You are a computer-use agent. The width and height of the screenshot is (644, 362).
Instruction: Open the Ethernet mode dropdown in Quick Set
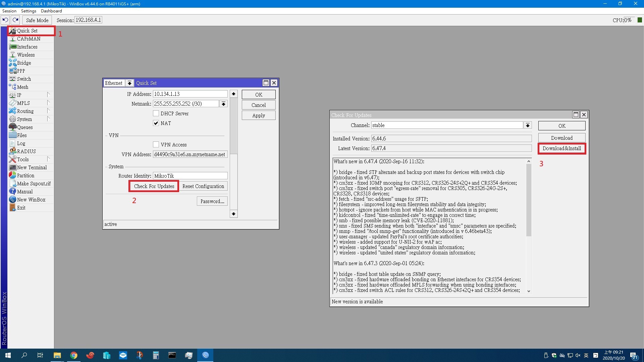coord(129,83)
